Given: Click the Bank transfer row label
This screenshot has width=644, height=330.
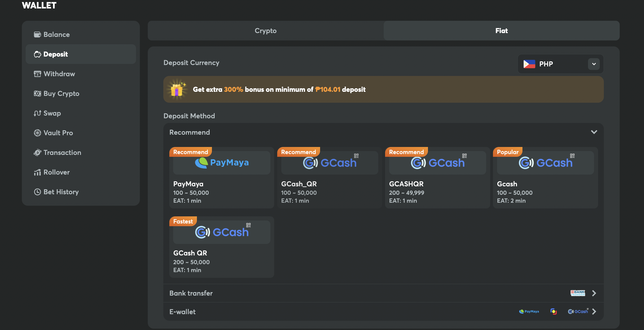Looking at the screenshot, I should (191, 293).
